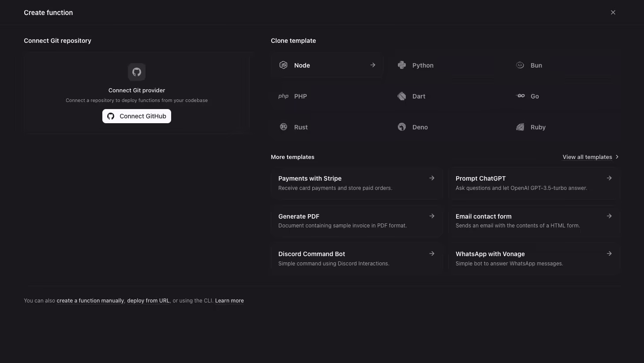Click the arrow on WhatsApp with Vonage card
This screenshot has height=363, width=644.
(x=609, y=253)
